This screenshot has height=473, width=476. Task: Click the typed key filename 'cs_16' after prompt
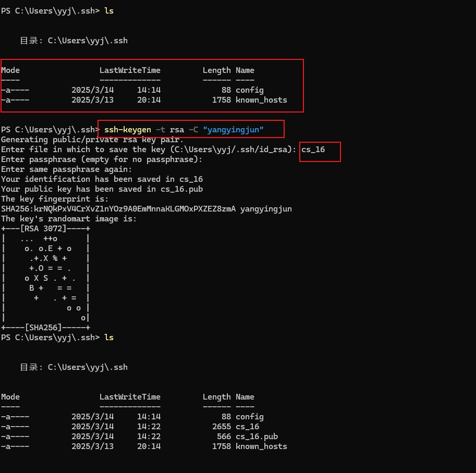(313, 150)
